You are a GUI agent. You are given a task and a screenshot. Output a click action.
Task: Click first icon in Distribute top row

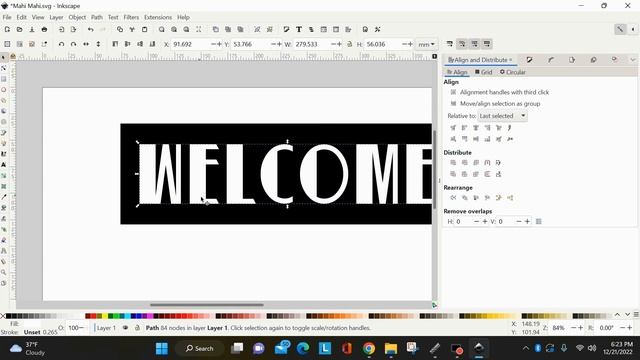453,162
